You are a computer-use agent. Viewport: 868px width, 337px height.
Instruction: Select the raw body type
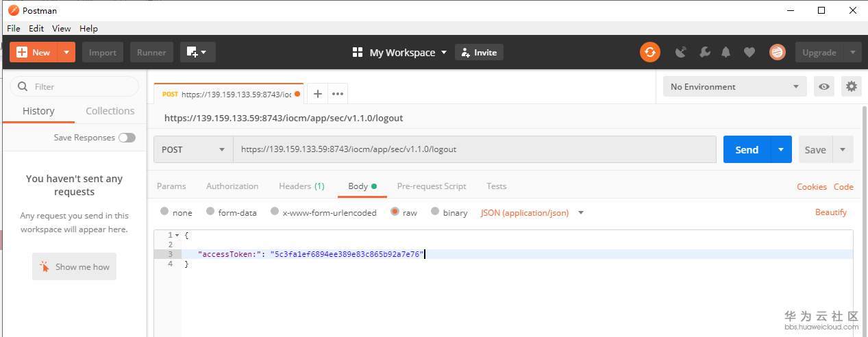pos(395,212)
